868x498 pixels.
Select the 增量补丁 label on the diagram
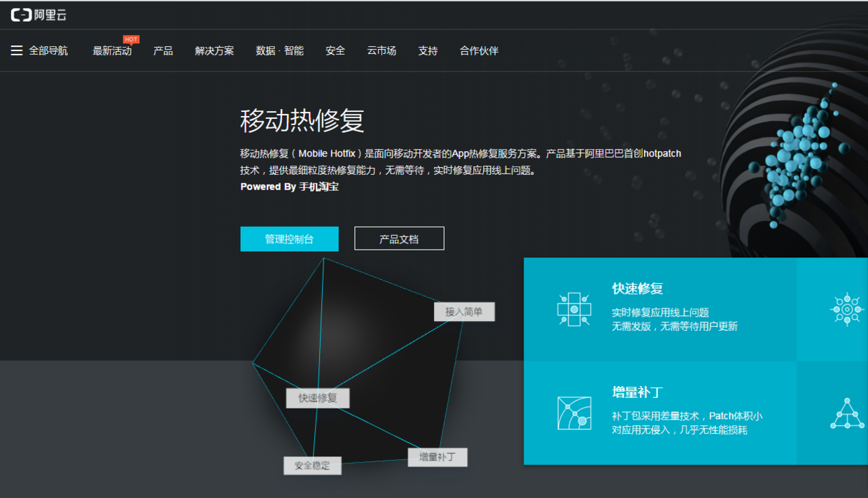(437, 457)
